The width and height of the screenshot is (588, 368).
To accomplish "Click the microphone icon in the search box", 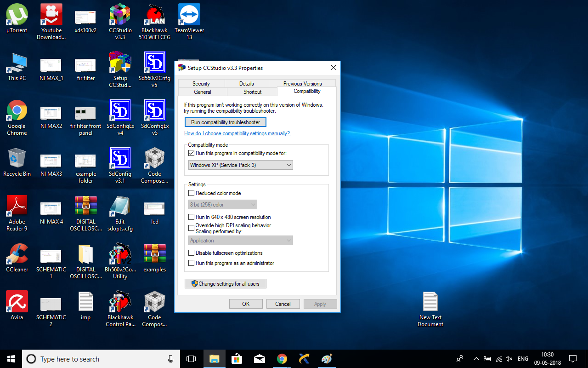I will coord(171,359).
